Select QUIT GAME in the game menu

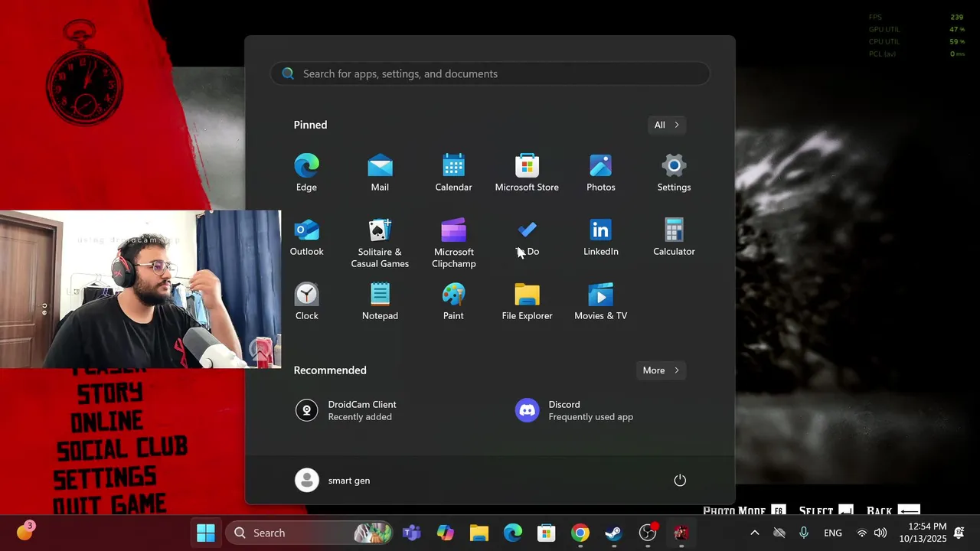pyautogui.click(x=109, y=504)
